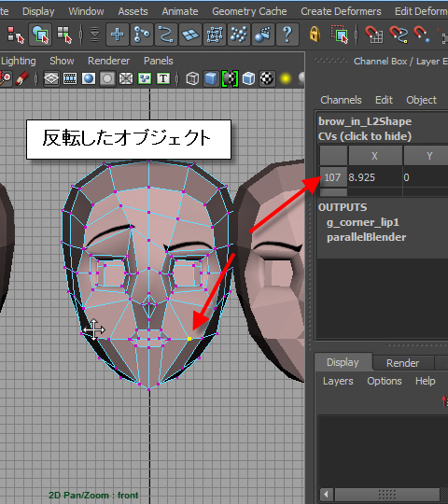Select the snap to grids magnet icon

pos(373,35)
